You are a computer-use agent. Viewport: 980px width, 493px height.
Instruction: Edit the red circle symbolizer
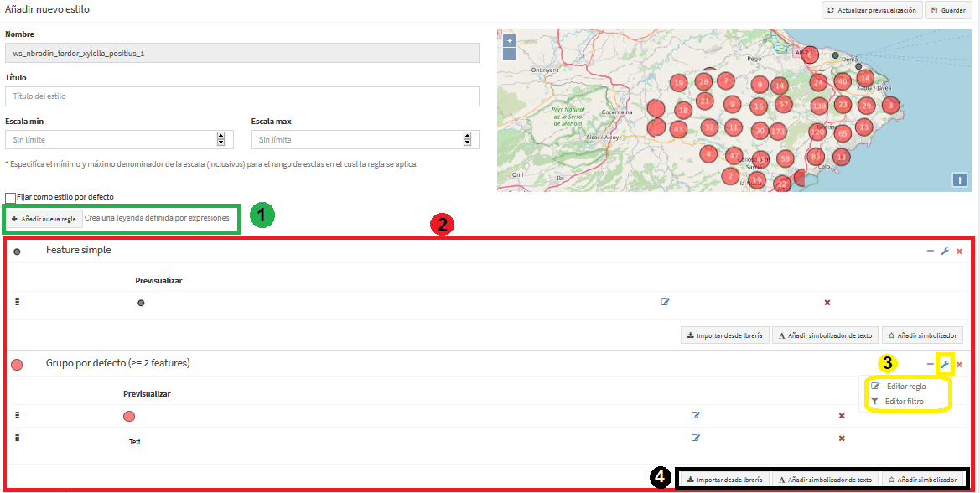pyautogui.click(x=696, y=416)
